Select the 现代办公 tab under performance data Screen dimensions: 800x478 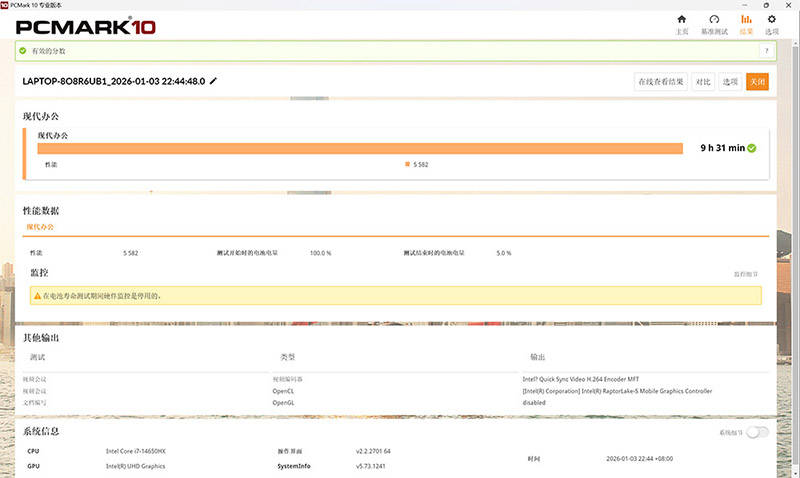(40, 227)
